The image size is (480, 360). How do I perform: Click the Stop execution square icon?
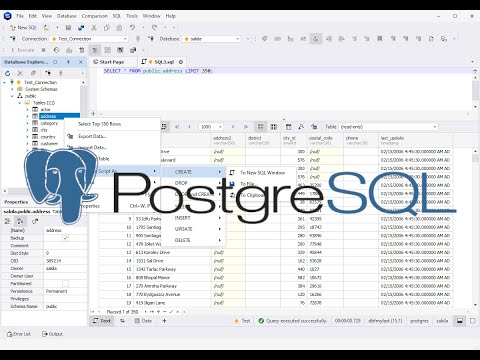(44, 50)
